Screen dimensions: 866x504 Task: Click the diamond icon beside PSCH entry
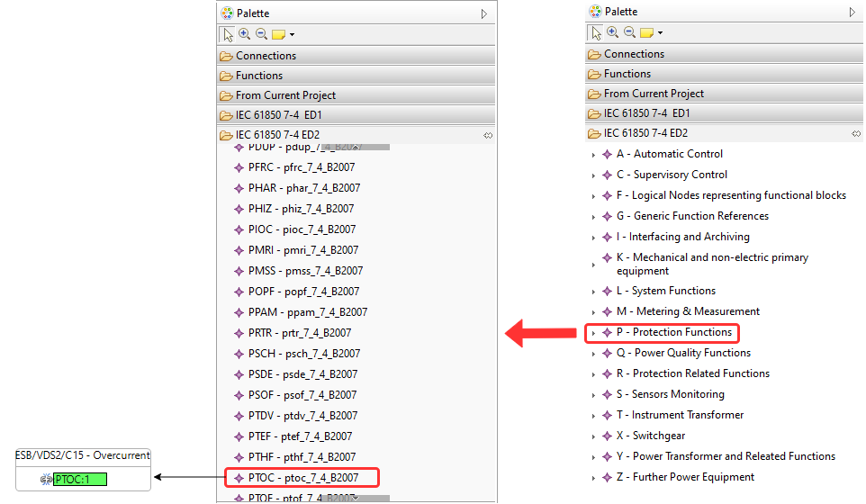(239, 354)
